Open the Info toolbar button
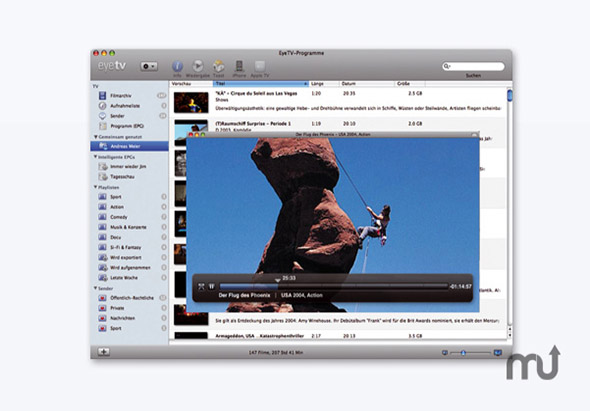The height and width of the screenshot is (411, 590). [x=177, y=67]
